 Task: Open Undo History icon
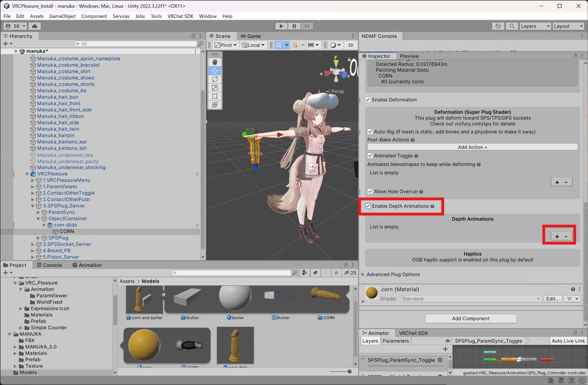[x=498, y=26]
